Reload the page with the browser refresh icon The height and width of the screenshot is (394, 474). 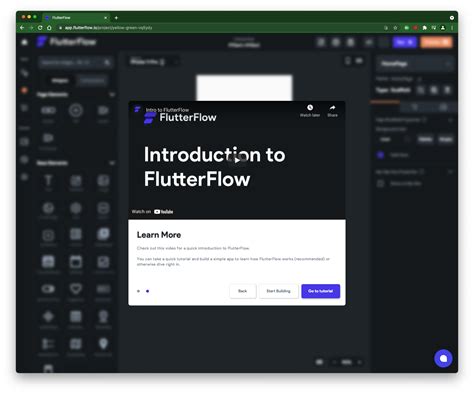tap(40, 28)
